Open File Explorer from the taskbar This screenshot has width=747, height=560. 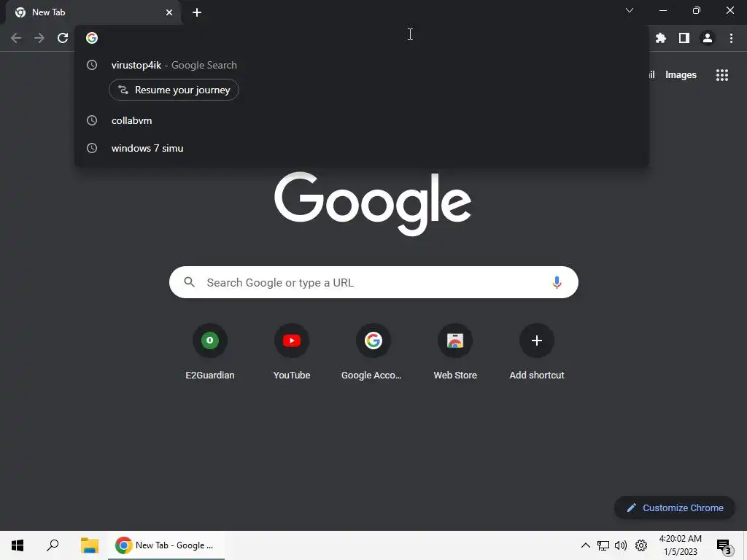(90, 545)
